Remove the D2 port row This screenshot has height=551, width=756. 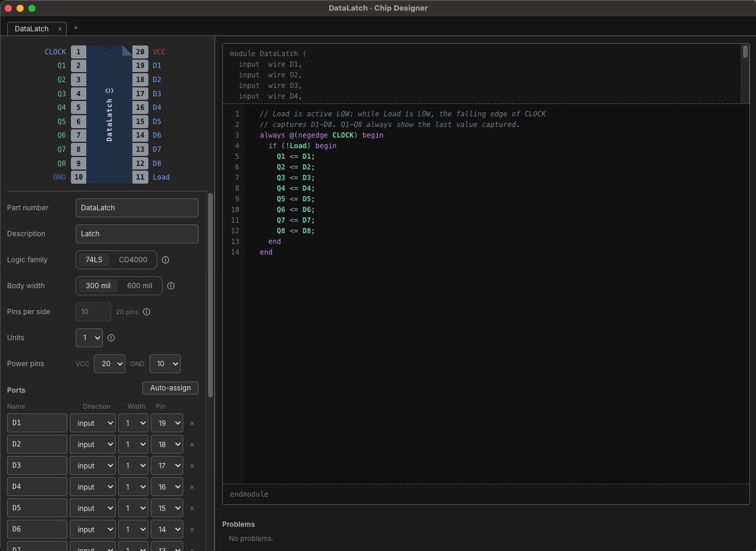[x=192, y=445]
